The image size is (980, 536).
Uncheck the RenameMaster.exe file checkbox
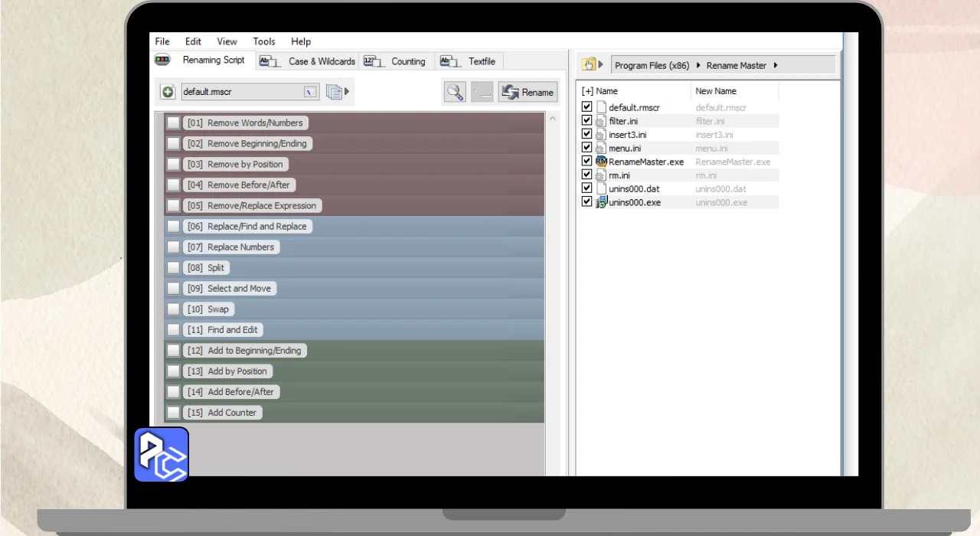pos(586,162)
